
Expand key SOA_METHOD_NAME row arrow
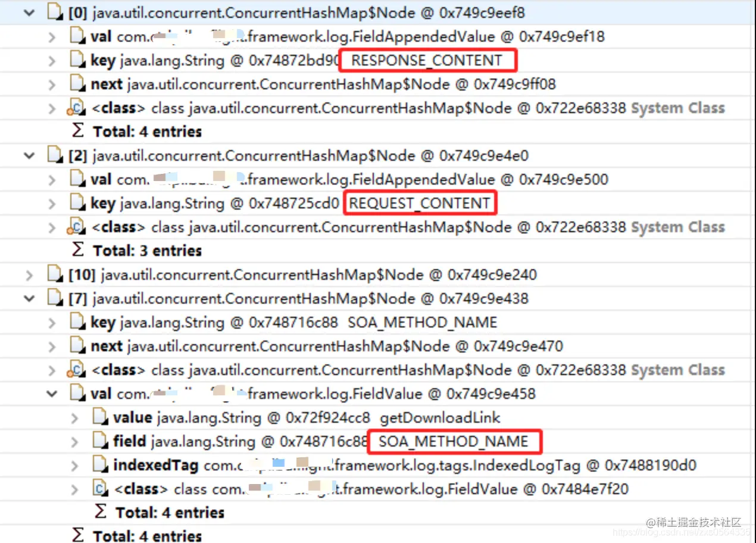tap(52, 323)
